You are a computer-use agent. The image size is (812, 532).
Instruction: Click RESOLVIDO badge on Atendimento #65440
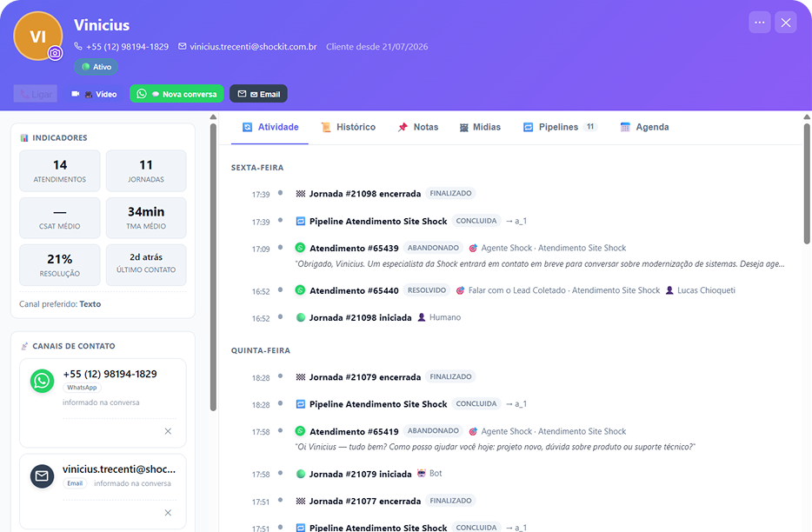pyautogui.click(x=427, y=290)
